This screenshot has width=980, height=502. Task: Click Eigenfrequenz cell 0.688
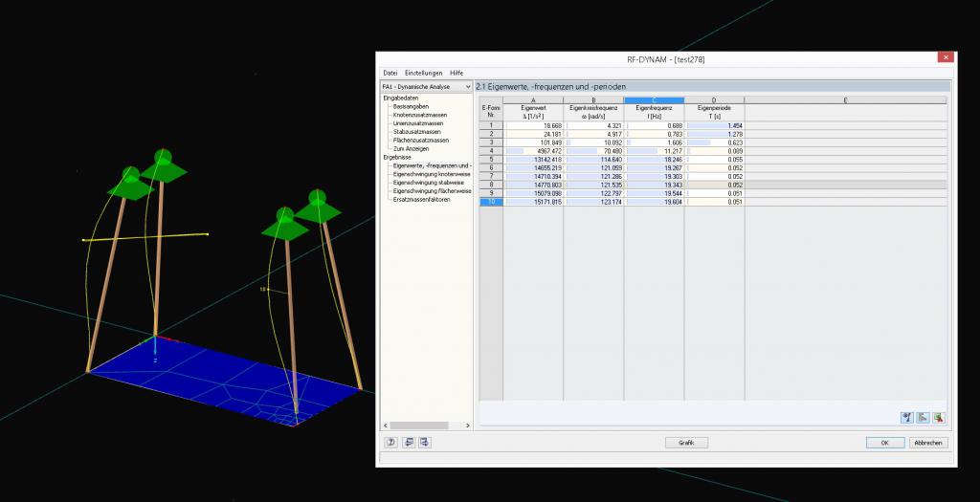click(x=654, y=125)
